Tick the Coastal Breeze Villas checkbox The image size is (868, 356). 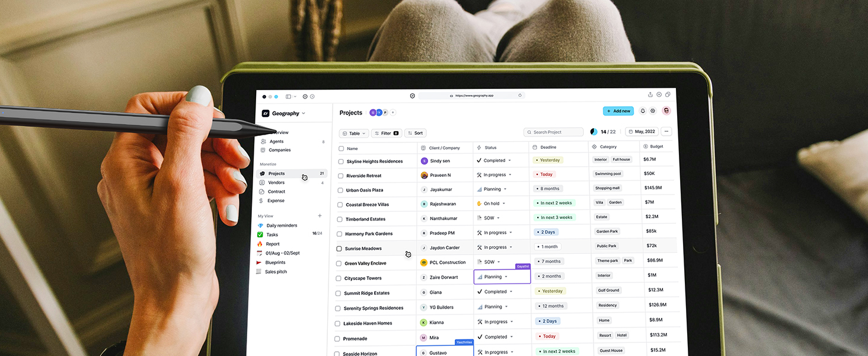(340, 205)
